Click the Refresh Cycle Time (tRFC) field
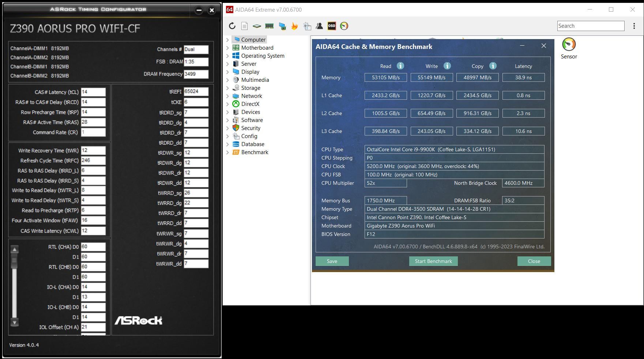The image size is (644, 359). coord(93,160)
